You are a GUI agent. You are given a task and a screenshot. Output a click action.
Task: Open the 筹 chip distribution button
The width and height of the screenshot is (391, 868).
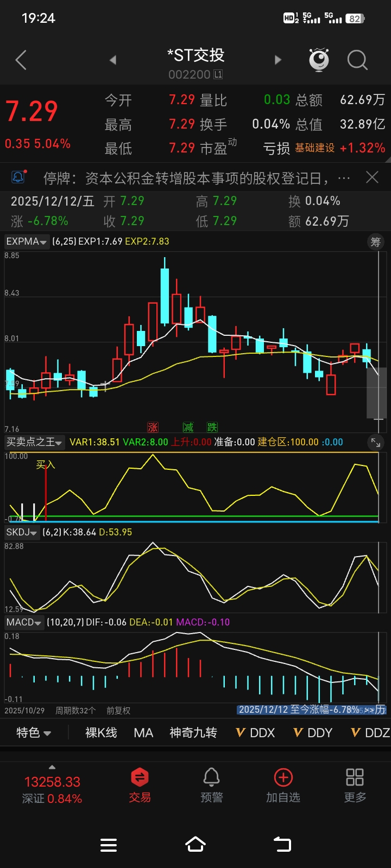(x=376, y=242)
